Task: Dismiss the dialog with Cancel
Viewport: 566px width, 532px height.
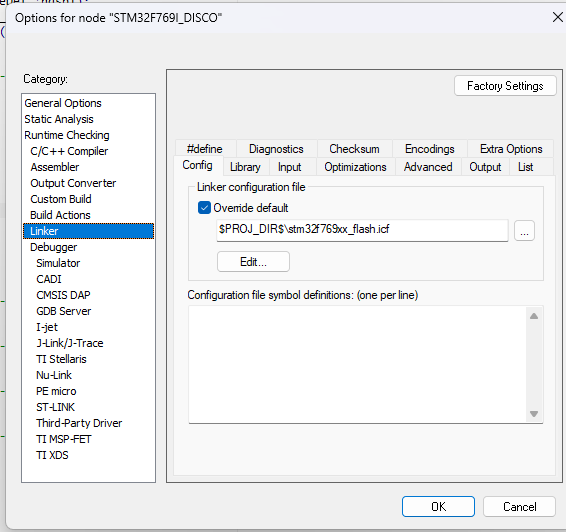Action: click(x=519, y=506)
